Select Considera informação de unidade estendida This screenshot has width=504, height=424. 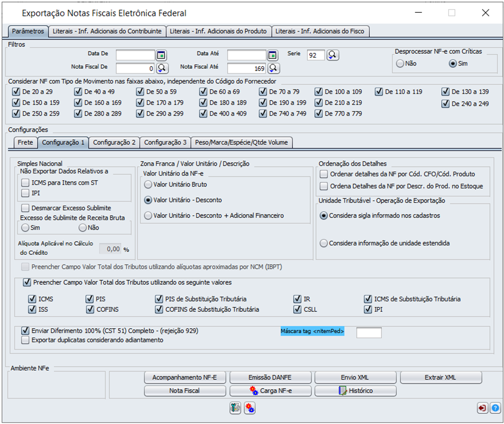point(323,243)
